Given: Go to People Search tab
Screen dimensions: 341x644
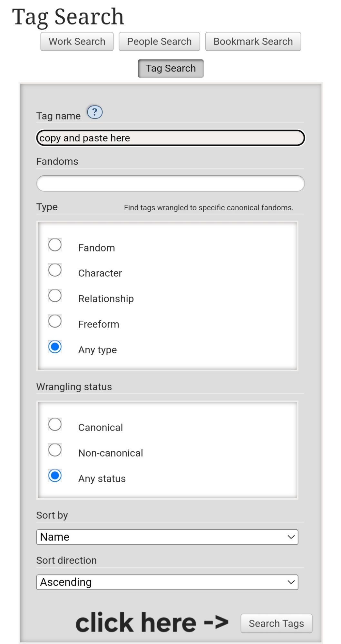Looking at the screenshot, I should 159,42.
